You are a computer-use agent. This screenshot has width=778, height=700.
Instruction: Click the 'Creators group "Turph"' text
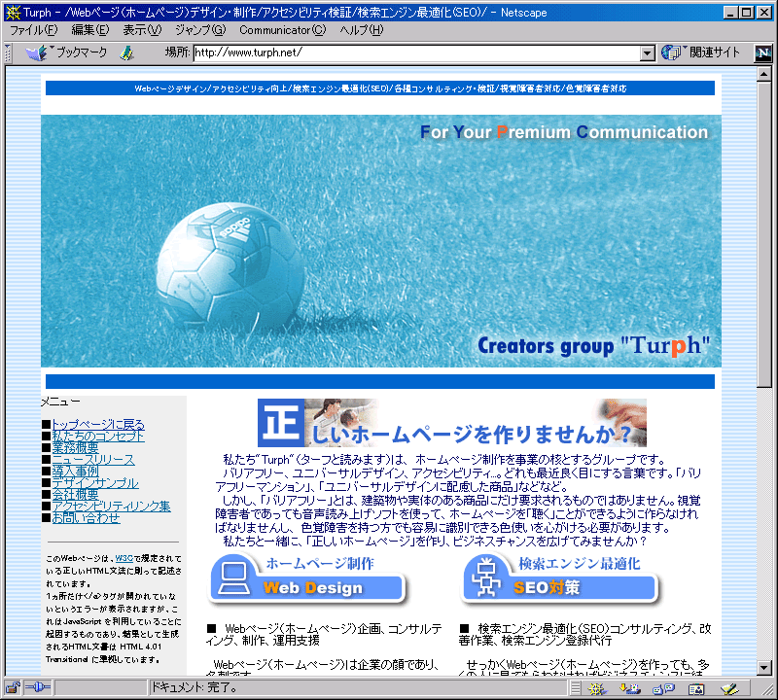coord(594,346)
